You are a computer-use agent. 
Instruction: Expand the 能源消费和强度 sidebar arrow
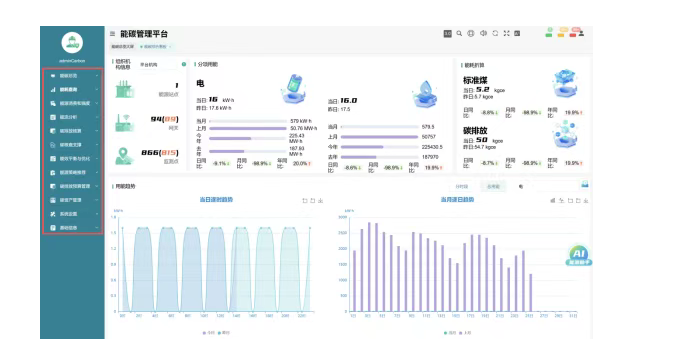click(97, 104)
